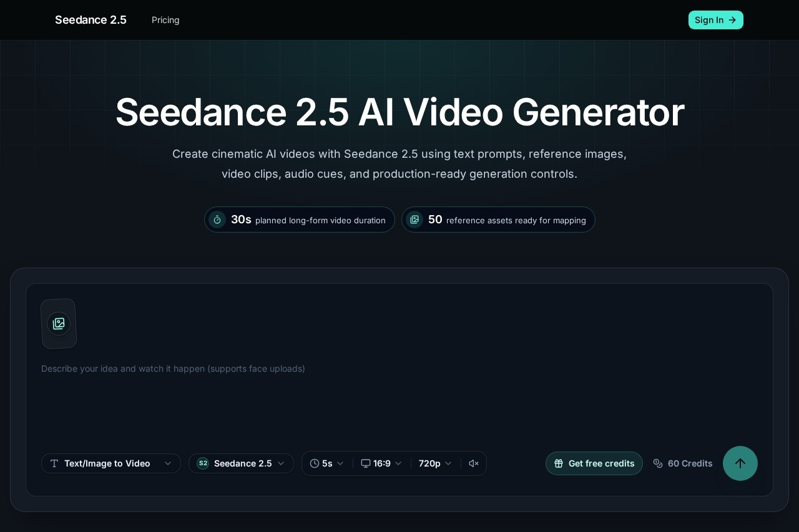Click the 'Seedance 2.5 AI Video Generator' heading
The image size is (799, 532).
[399, 112]
